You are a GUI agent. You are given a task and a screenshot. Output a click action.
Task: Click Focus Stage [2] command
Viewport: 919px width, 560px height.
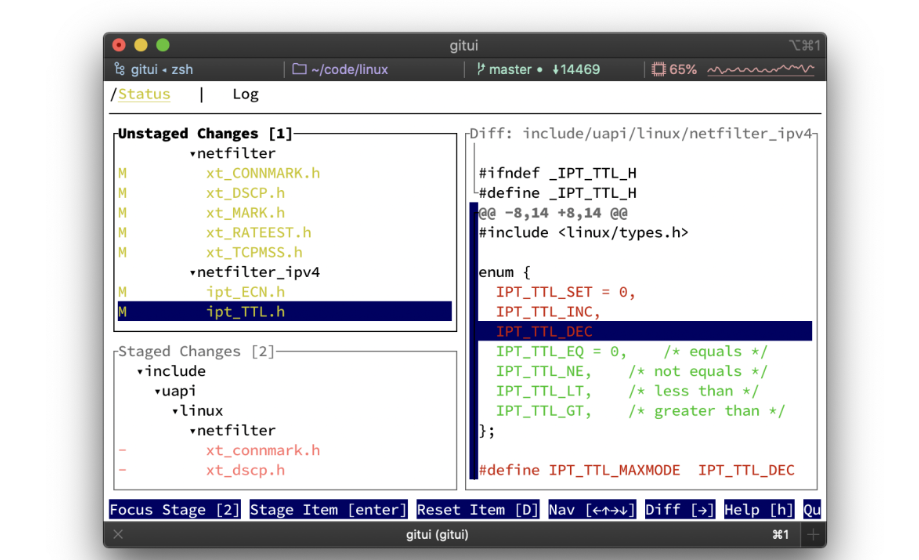[175, 510]
